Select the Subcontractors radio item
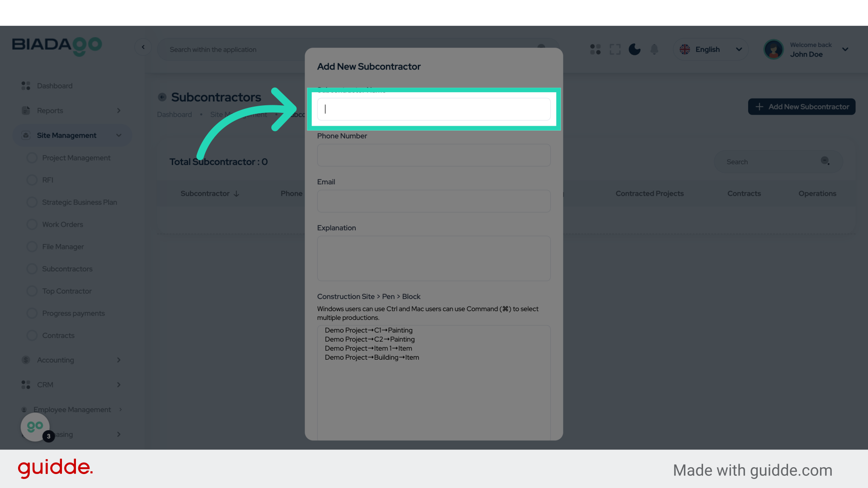Screen dimensions: 868x488 [32, 268]
